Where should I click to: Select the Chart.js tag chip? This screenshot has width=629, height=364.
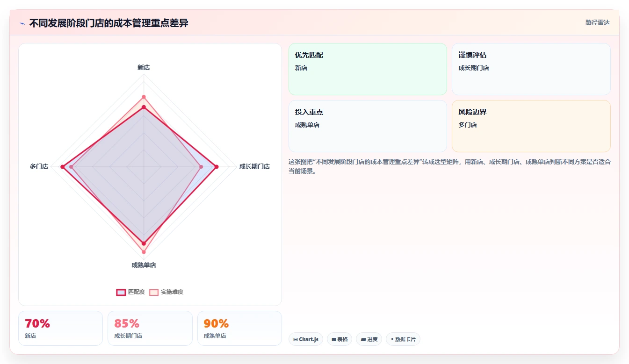306,339
